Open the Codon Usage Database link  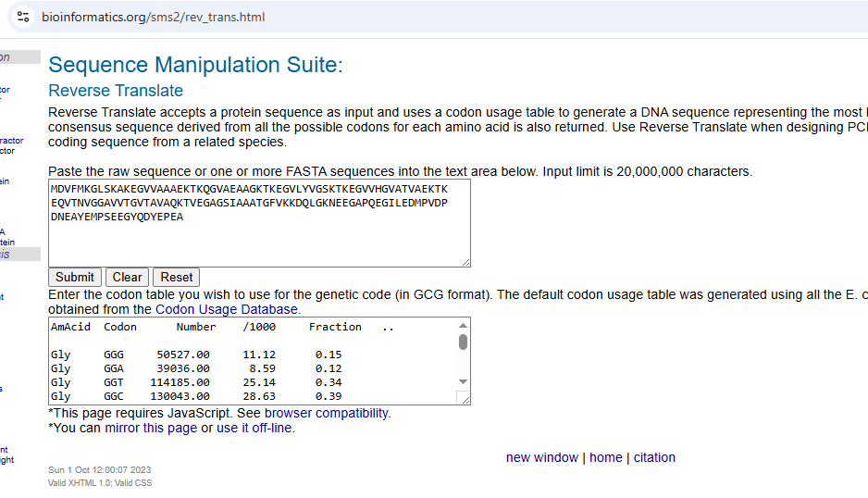[x=227, y=309]
